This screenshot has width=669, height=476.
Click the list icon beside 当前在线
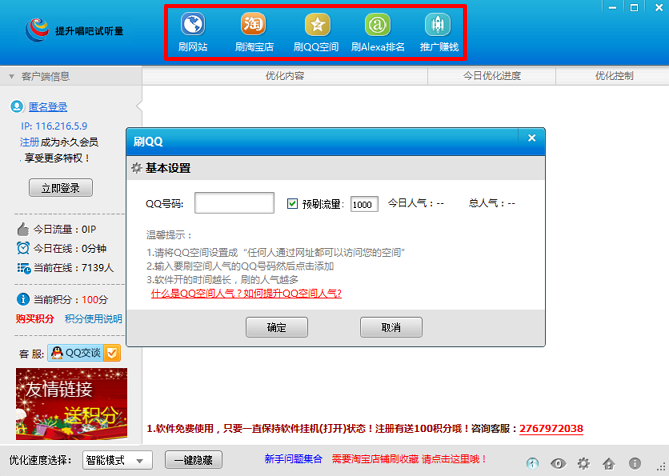tap(23, 268)
